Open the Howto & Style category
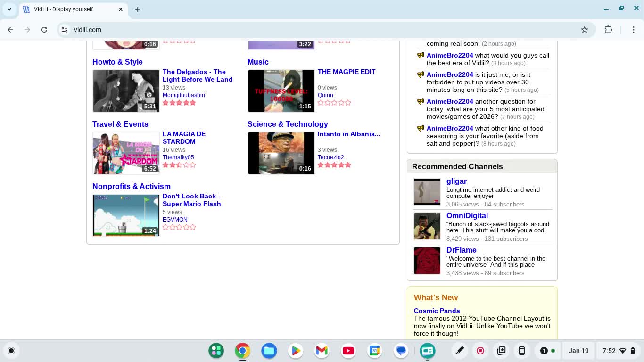Image resolution: width=644 pixels, height=362 pixels. click(x=117, y=62)
